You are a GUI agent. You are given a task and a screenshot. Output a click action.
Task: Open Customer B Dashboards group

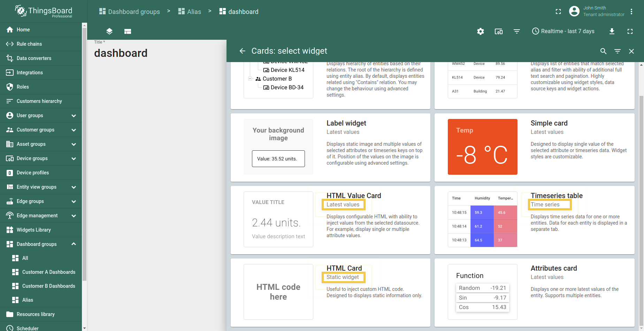tap(41, 286)
